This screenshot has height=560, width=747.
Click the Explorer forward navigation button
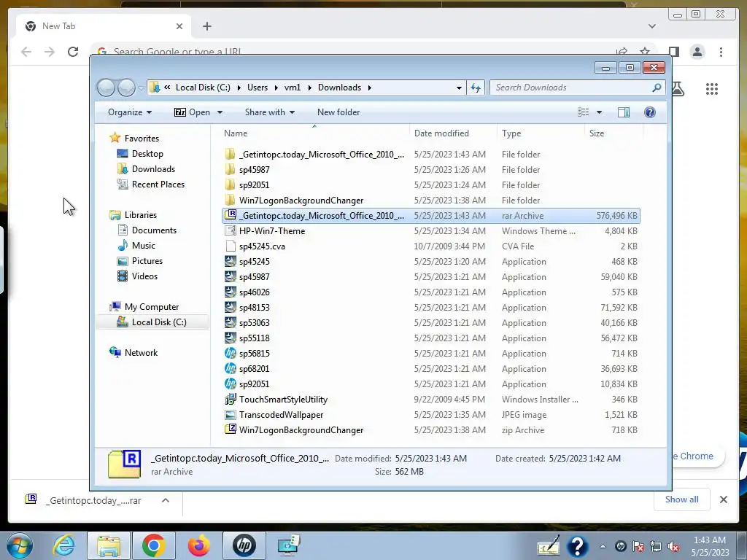[x=126, y=87]
